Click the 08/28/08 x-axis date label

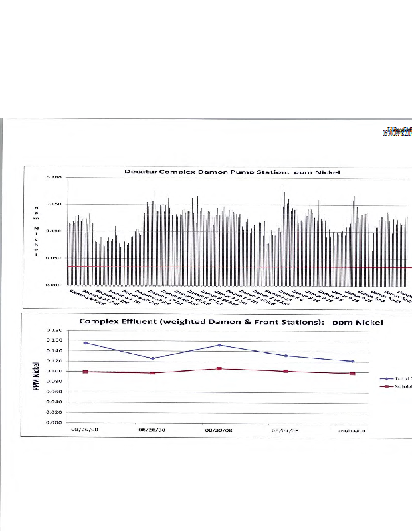(x=152, y=430)
